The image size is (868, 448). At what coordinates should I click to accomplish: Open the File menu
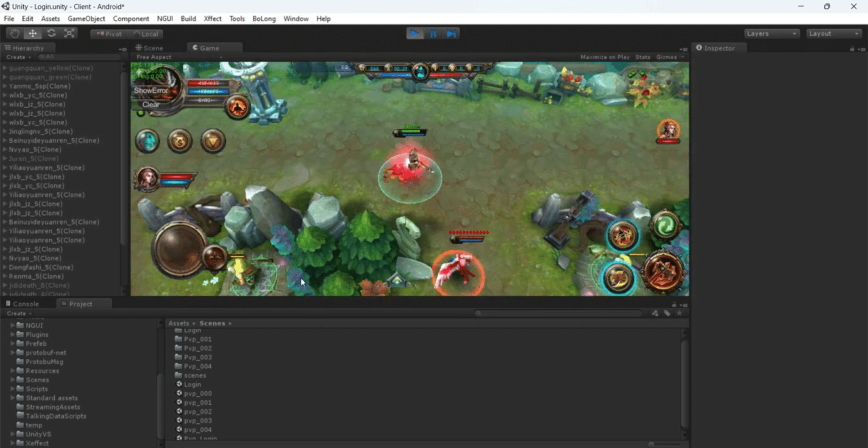tap(9, 19)
